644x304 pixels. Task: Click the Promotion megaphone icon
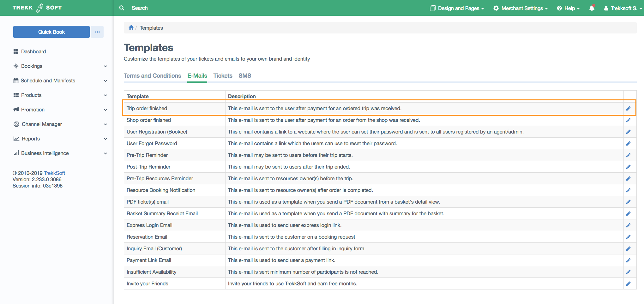[16, 110]
